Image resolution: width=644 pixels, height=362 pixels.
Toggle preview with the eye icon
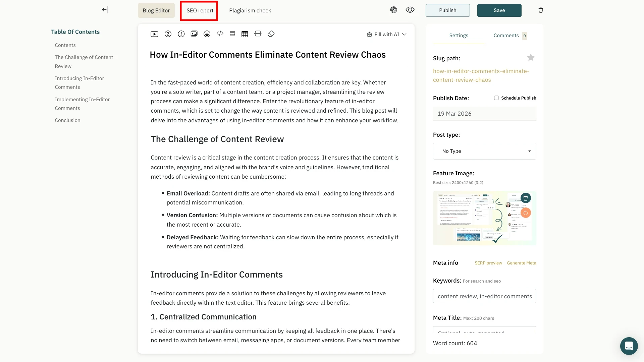click(x=410, y=10)
